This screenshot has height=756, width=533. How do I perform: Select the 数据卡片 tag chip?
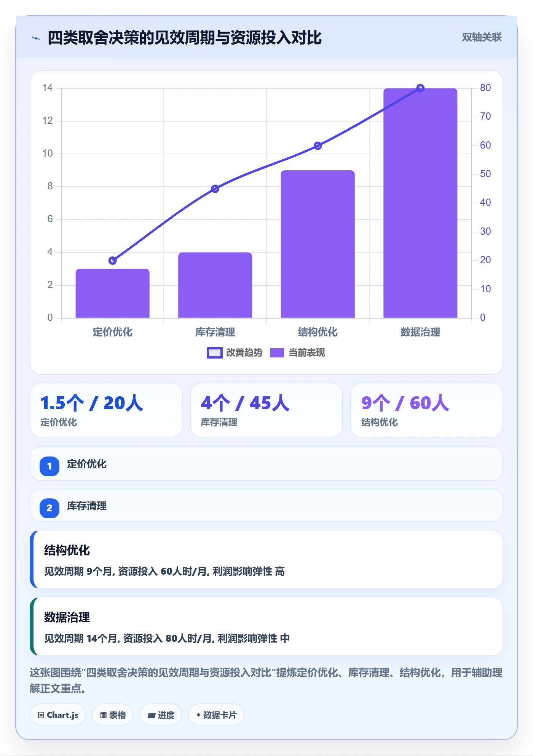pos(216,715)
